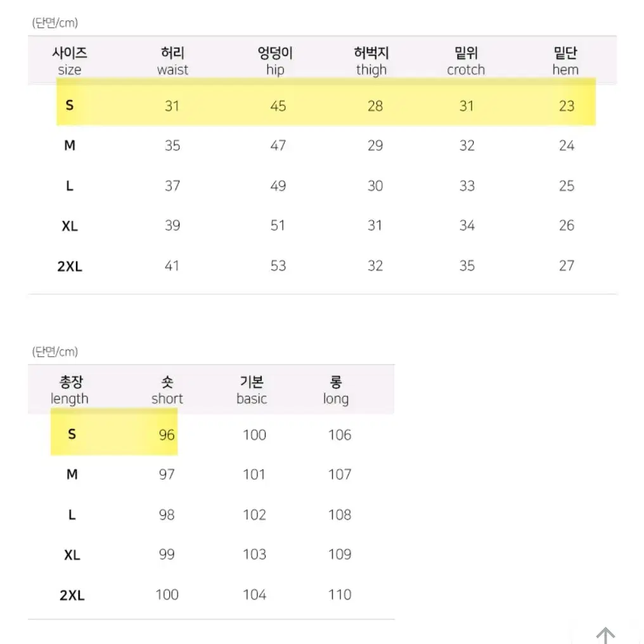Click the scroll-to-top arrow icon

click(605, 635)
